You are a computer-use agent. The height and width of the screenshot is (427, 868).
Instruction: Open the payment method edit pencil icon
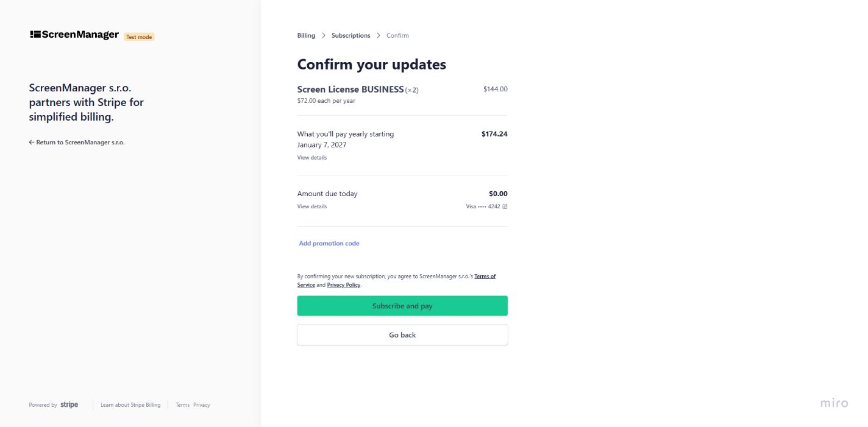(x=505, y=206)
